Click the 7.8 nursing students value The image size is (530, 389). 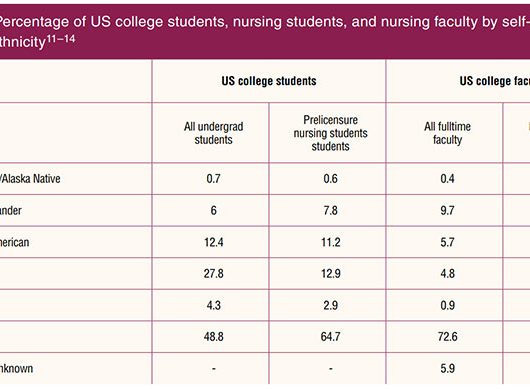pyautogui.click(x=330, y=210)
